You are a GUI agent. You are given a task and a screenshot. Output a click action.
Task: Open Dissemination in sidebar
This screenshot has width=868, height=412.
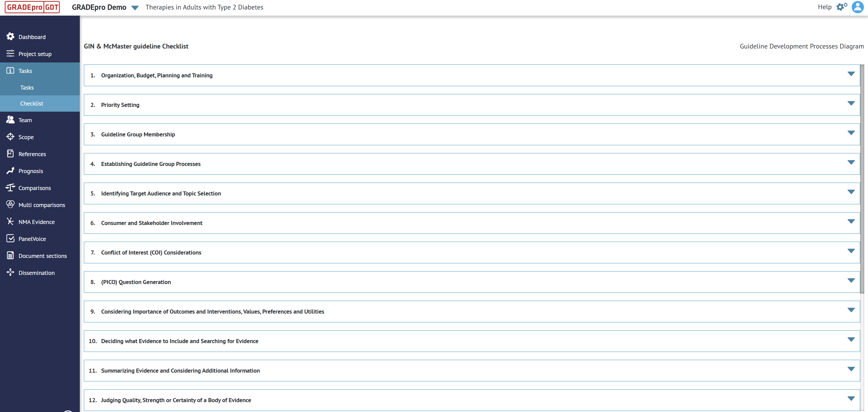(x=36, y=273)
